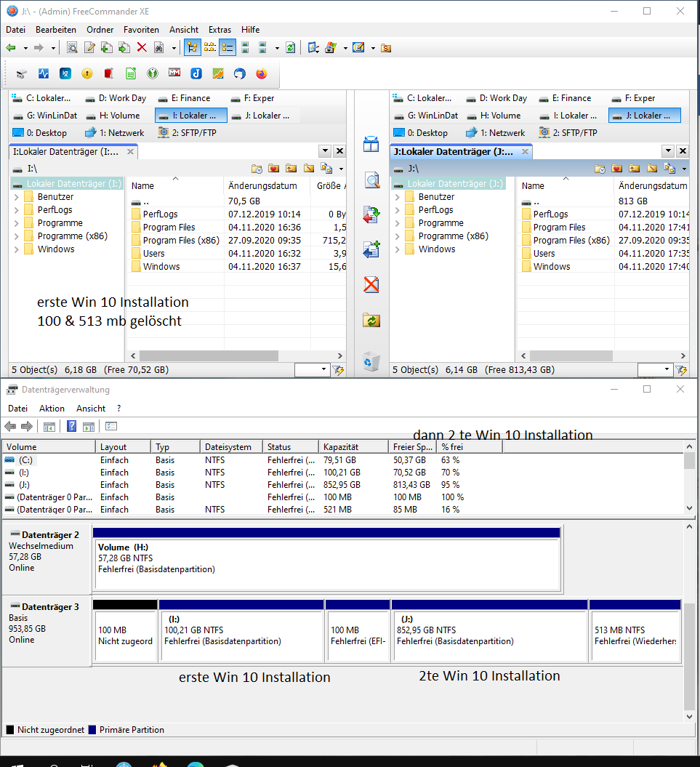Sort Datenträgerverwaltung list by Kapazität column
This screenshot has width=700, height=767.
coord(353,446)
